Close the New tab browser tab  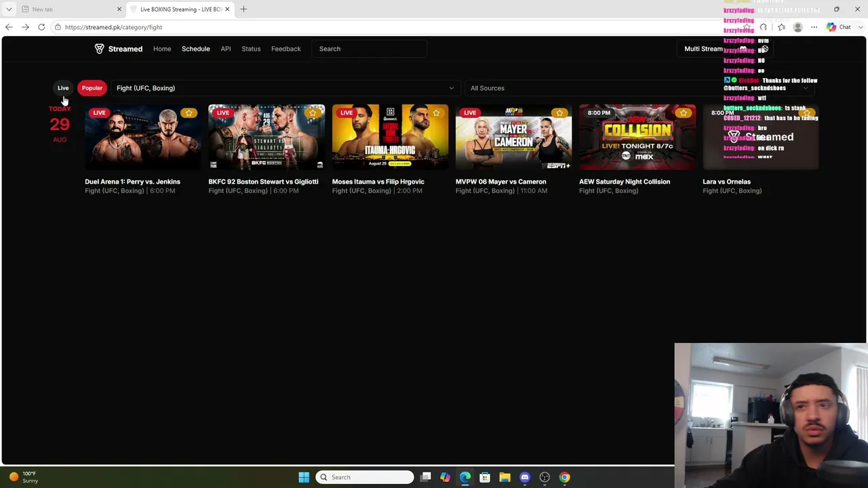(x=119, y=9)
